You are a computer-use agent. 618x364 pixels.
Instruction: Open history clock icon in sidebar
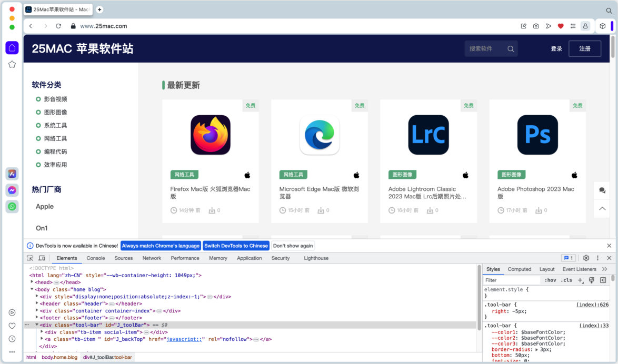[x=12, y=339]
